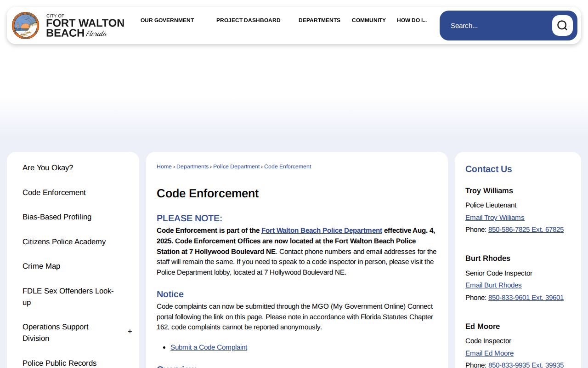Call Troy Williams phone number link
Screen dimensions: 588x368
(x=526, y=230)
